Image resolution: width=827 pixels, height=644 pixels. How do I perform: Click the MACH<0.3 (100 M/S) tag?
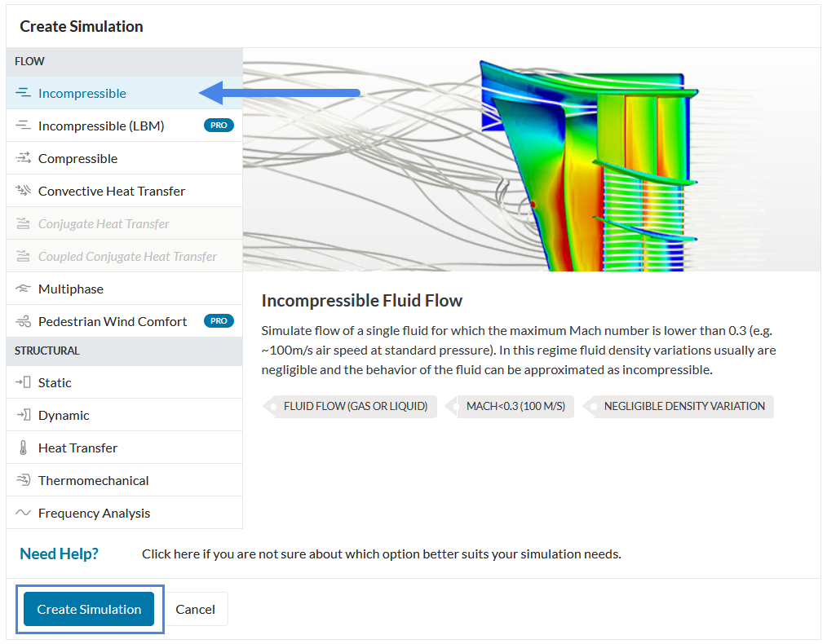pos(514,406)
